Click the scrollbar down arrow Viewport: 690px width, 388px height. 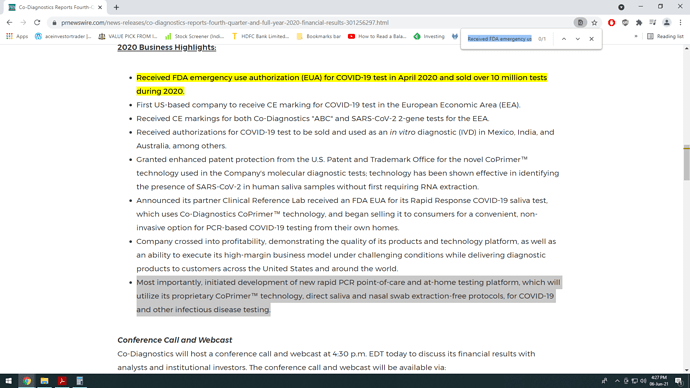(x=686, y=370)
